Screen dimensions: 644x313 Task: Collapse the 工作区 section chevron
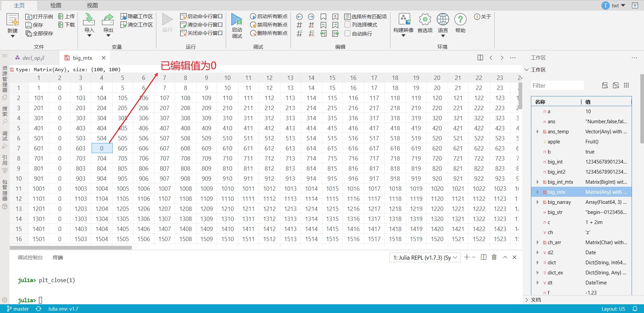[x=527, y=70]
